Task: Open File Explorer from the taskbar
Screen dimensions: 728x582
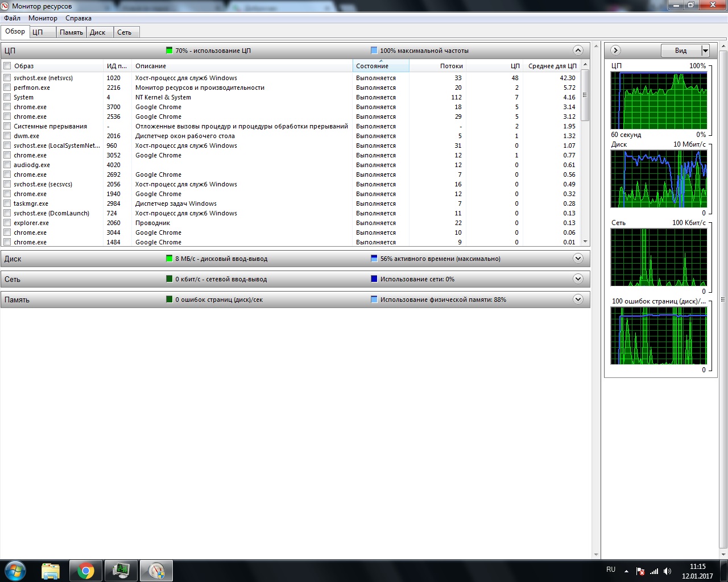Action: coord(51,571)
